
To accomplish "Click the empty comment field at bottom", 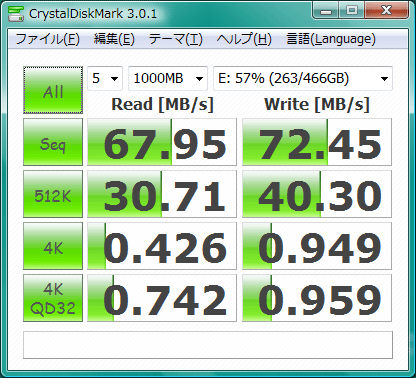I will click(208, 345).
